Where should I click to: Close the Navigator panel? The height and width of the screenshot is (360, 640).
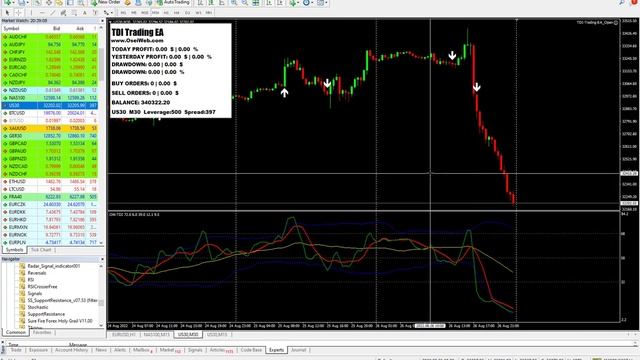[102, 259]
